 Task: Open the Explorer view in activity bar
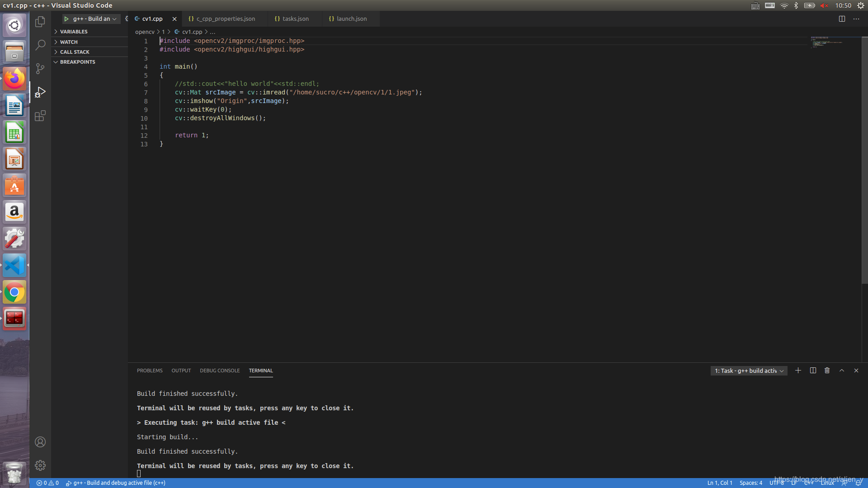click(40, 21)
